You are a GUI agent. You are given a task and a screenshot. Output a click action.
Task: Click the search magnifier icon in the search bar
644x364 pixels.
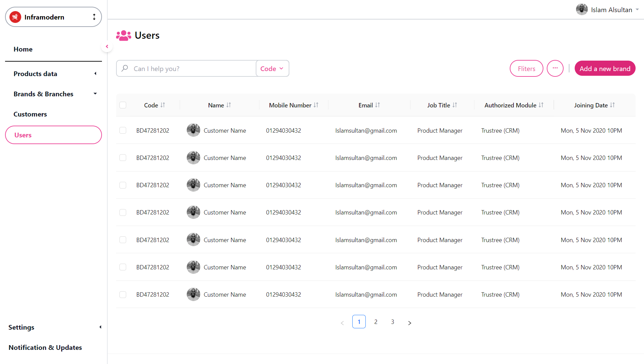124,68
